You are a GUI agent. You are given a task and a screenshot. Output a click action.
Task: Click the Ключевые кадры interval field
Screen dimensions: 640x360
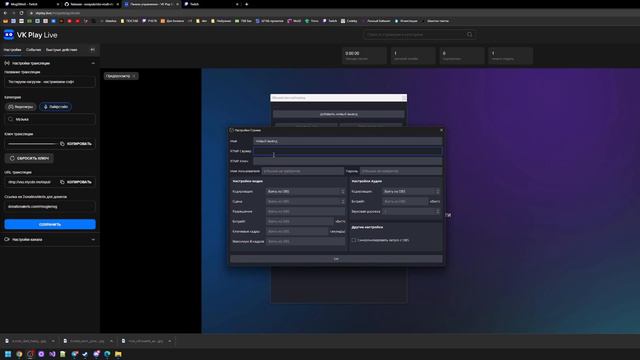pos(297,231)
